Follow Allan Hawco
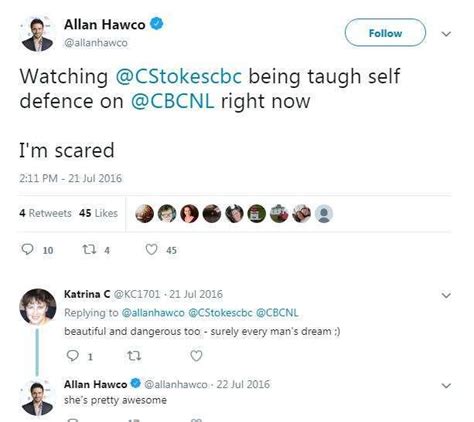This screenshot has width=474, height=422. pyautogui.click(x=385, y=33)
